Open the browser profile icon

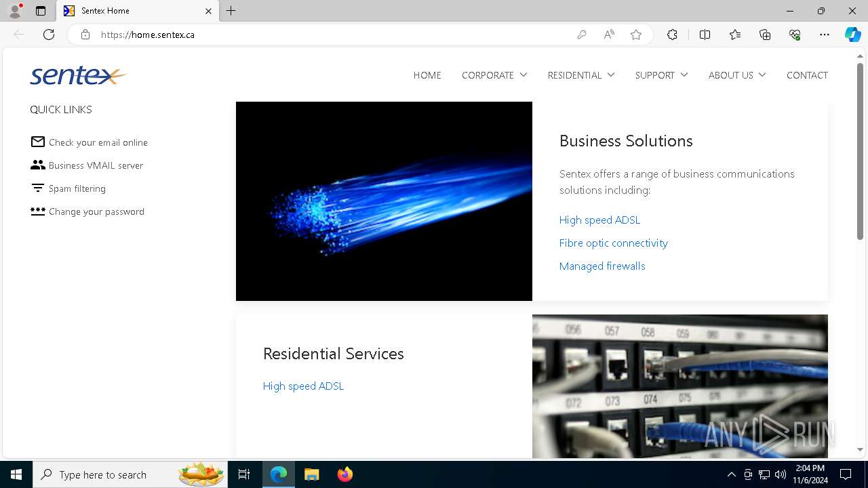tap(15, 11)
